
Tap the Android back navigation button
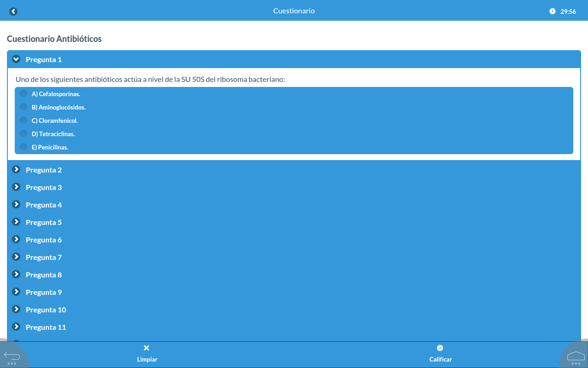(12, 356)
